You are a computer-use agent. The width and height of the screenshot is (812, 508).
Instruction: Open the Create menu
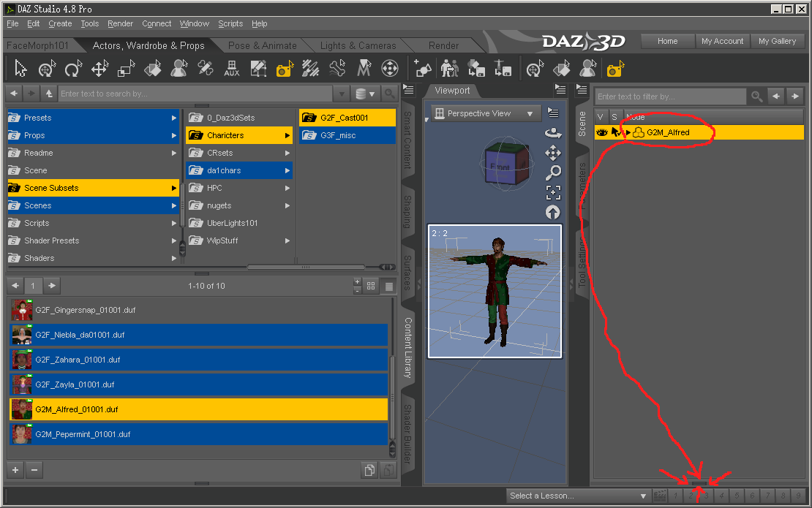pyautogui.click(x=60, y=24)
